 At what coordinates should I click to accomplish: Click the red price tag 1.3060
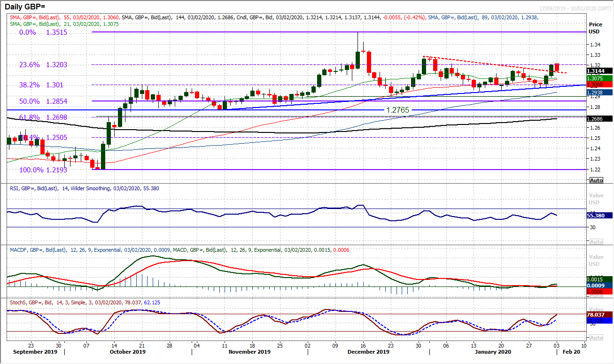[x=600, y=85]
